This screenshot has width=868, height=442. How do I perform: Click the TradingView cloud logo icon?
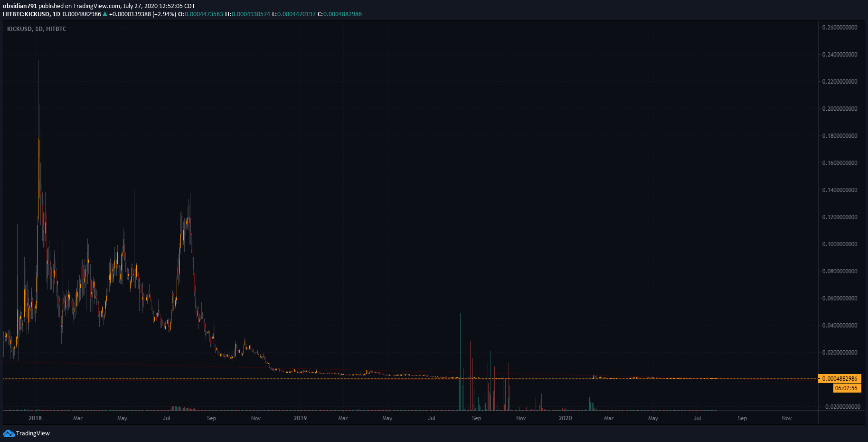(x=9, y=433)
